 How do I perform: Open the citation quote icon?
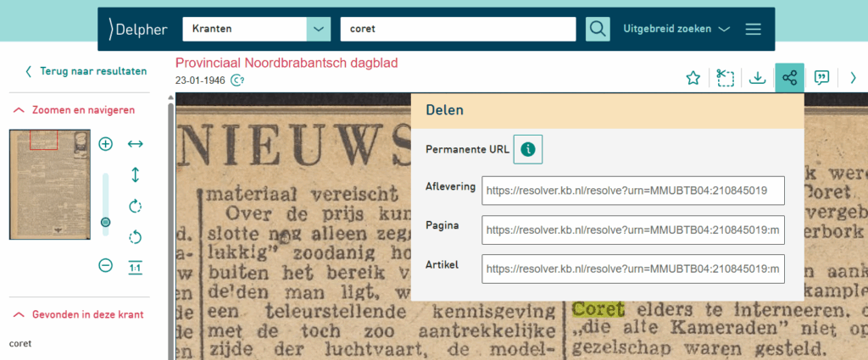821,78
